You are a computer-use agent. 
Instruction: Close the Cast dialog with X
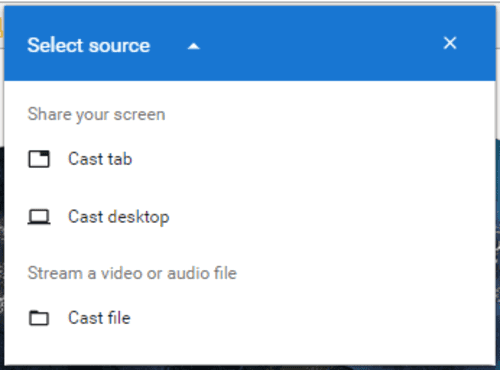coord(450,43)
